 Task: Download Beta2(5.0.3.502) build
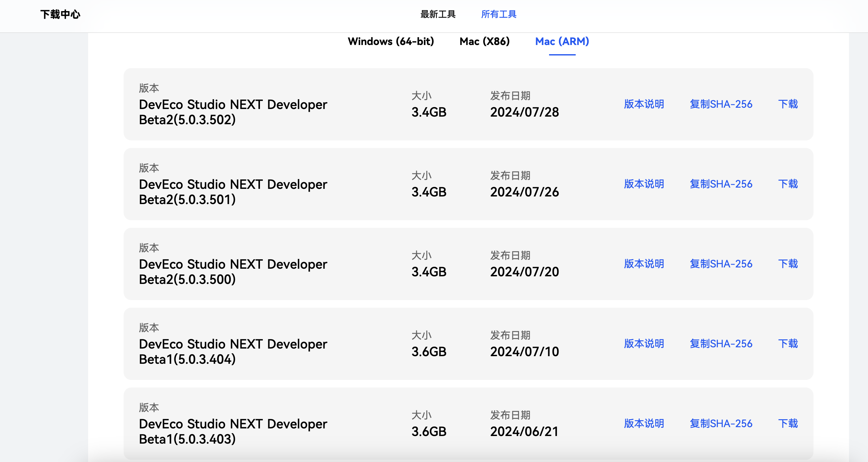click(787, 104)
